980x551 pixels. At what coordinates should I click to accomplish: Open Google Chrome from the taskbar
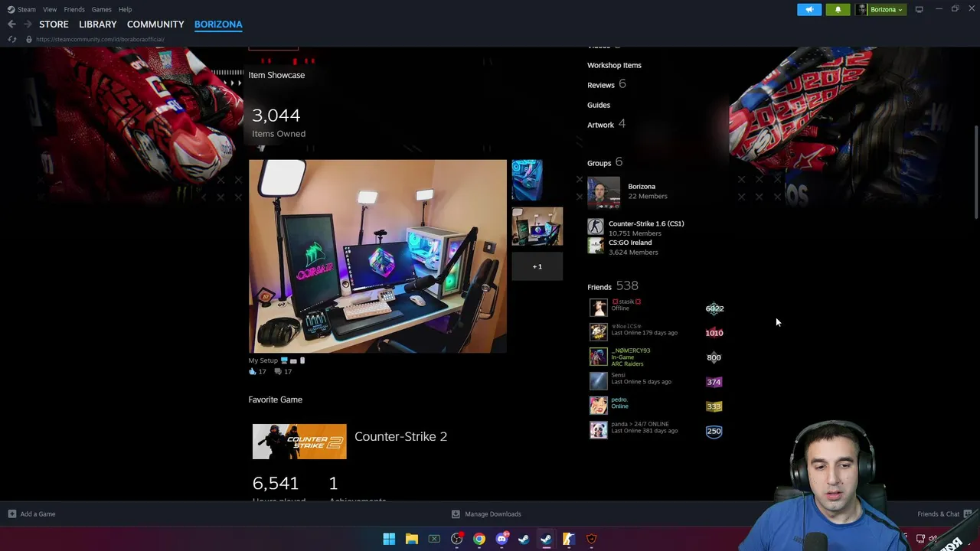coord(479,539)
